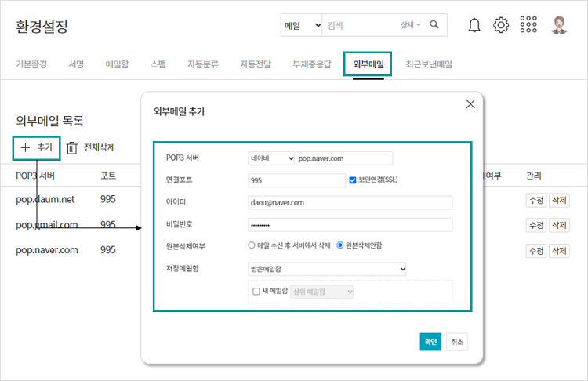The image size is (588, 381).
Task: Open the apps grid menu icon
Action: pos(528,25)
